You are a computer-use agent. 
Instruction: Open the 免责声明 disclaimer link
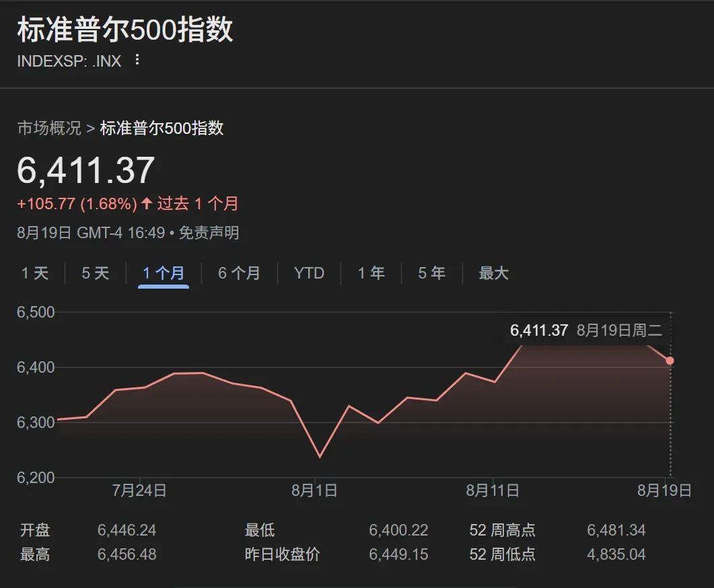pos(209,233)
